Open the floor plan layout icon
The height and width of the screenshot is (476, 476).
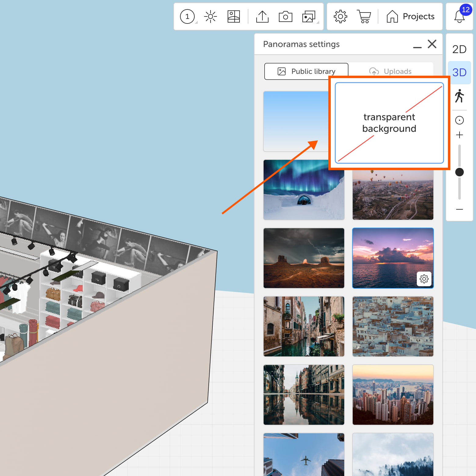coord(234,16)
